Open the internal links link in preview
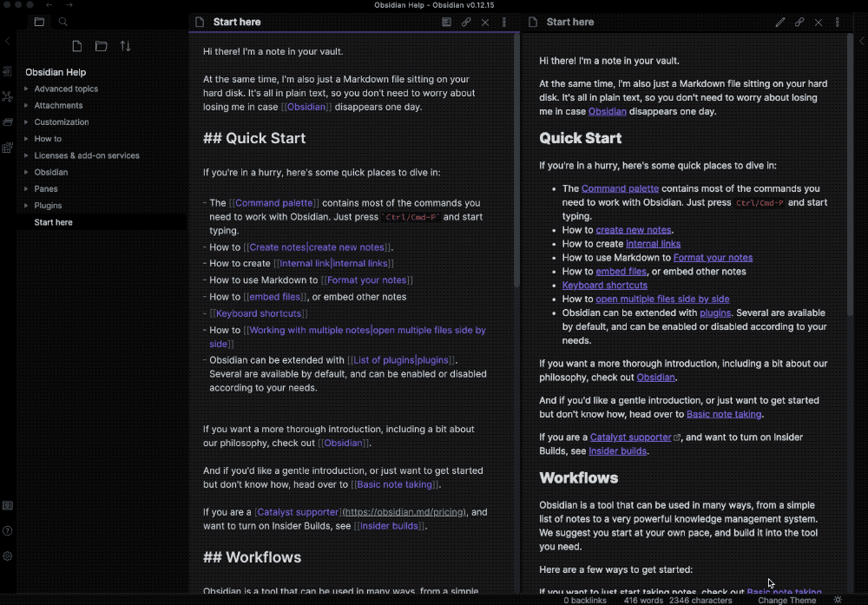The image size is (868, 605). (654, 244)
